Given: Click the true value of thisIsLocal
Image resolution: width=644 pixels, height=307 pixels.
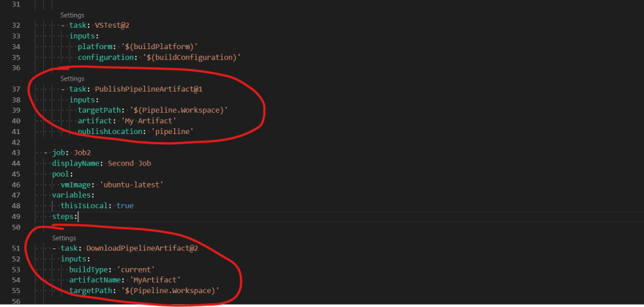Looking at the screenshot, I should pos(125,206).
